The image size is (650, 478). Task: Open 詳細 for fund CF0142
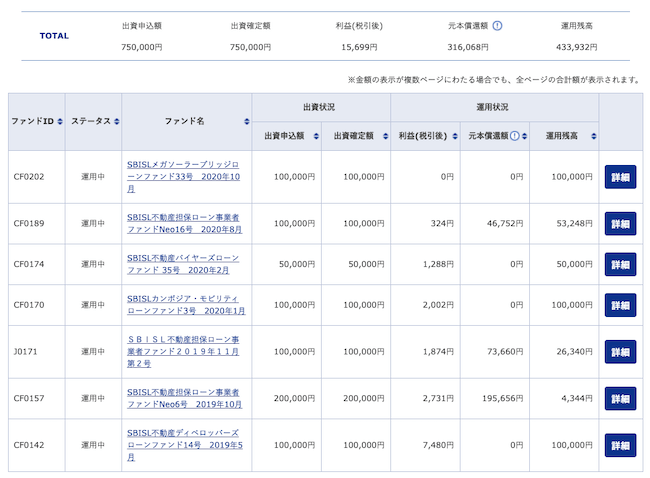pos(620,445)
